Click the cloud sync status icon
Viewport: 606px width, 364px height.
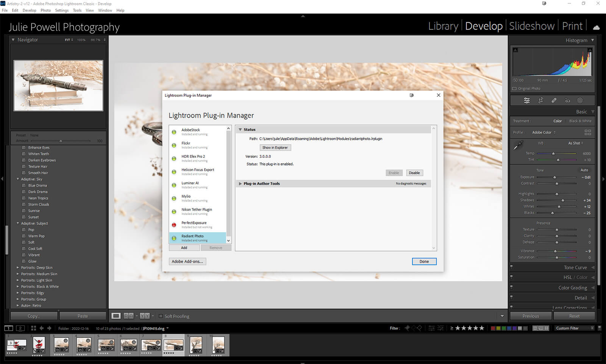click(x=596, y=27)
